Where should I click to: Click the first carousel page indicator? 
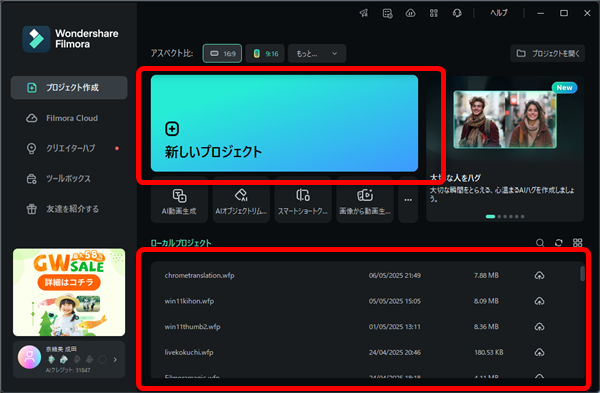pos(490,217)
